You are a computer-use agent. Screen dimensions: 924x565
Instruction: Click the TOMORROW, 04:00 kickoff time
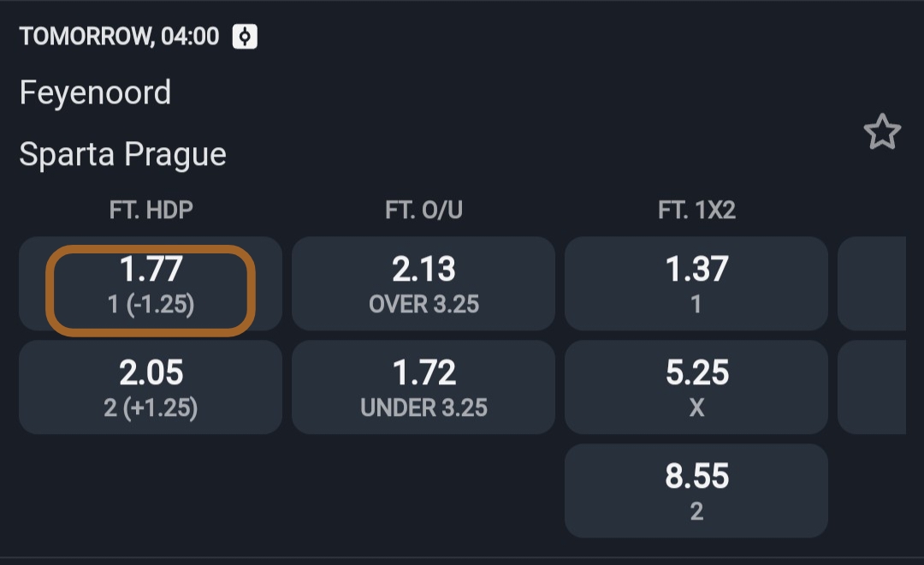119,37
